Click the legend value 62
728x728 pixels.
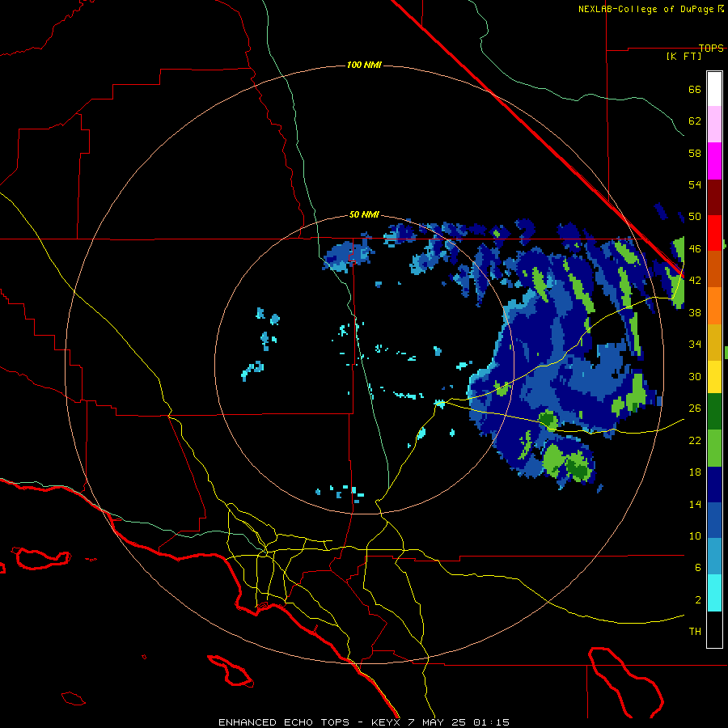695,121
